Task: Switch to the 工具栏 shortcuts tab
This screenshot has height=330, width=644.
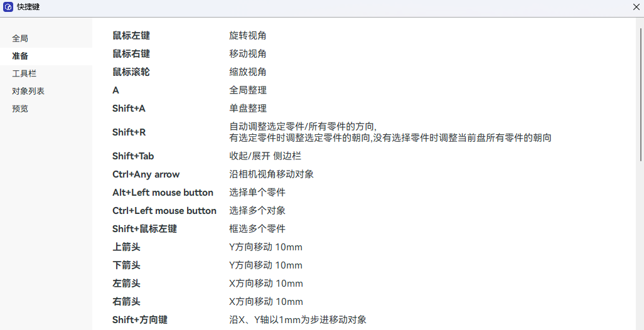Action: [24, 73]
